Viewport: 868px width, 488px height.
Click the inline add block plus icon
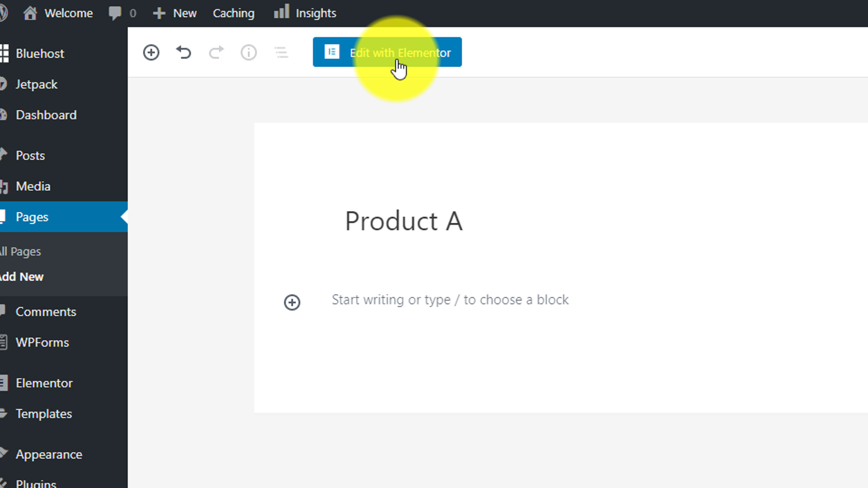click(292, 302)
